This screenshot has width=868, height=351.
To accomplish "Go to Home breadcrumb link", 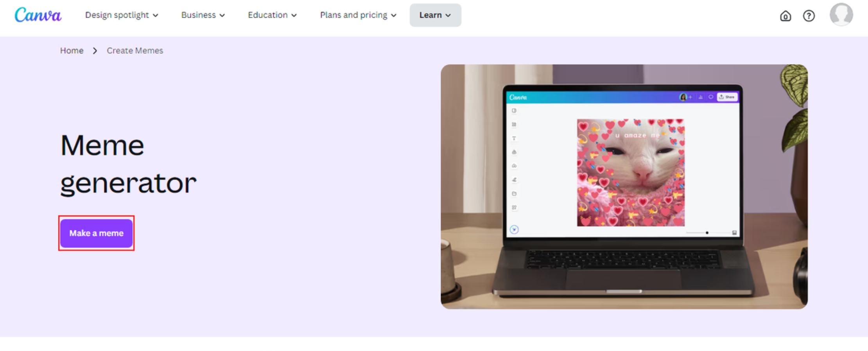I will pos(72,51).
